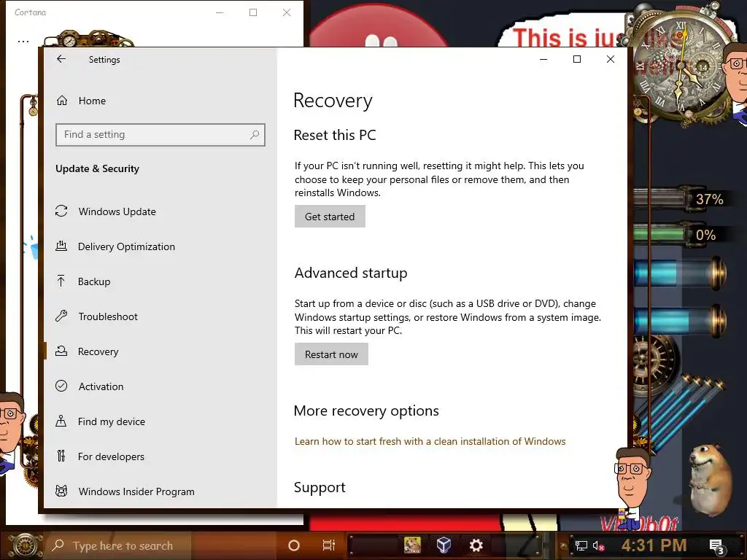Click the hamster desktop character

tap(711, 478)
